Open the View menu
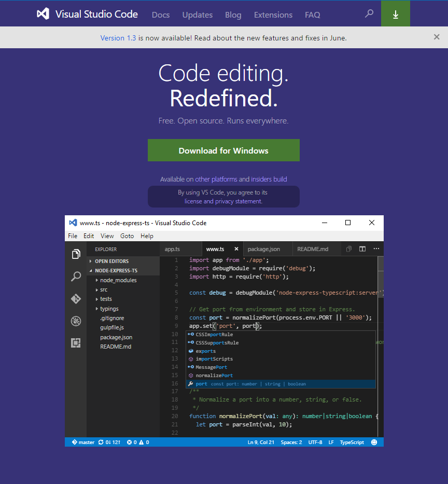This screenshot has height=484, width=448. click(107, 236)
